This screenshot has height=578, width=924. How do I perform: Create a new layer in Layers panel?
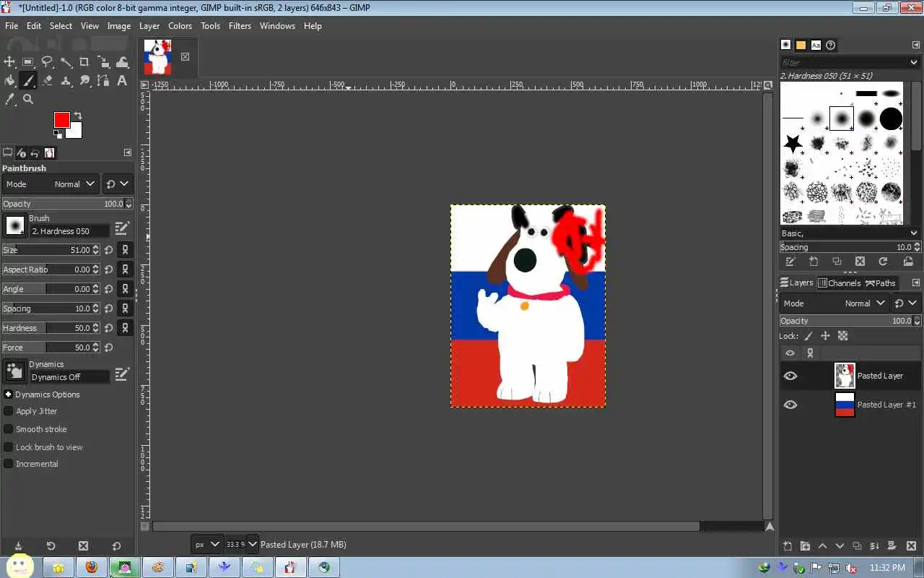point(788,546)
